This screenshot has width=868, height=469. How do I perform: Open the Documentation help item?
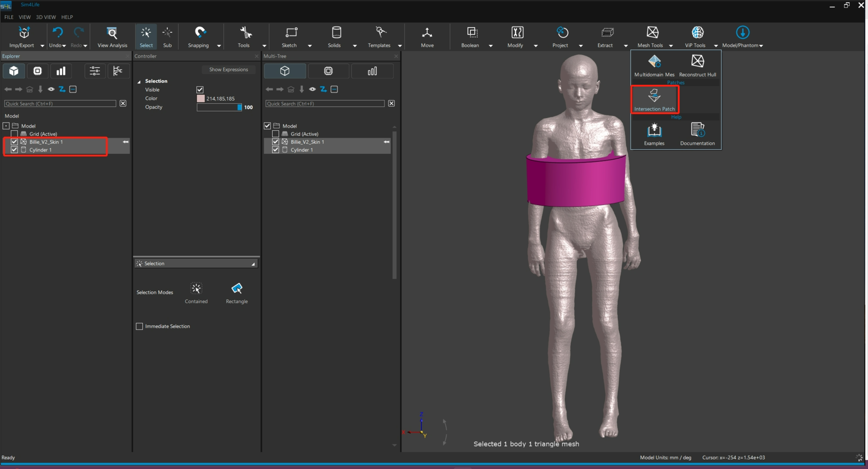(697, 134)
